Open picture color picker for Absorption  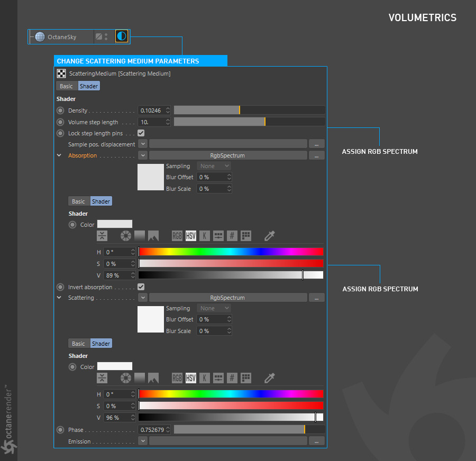pyautogui.click(x=153, y=236)
